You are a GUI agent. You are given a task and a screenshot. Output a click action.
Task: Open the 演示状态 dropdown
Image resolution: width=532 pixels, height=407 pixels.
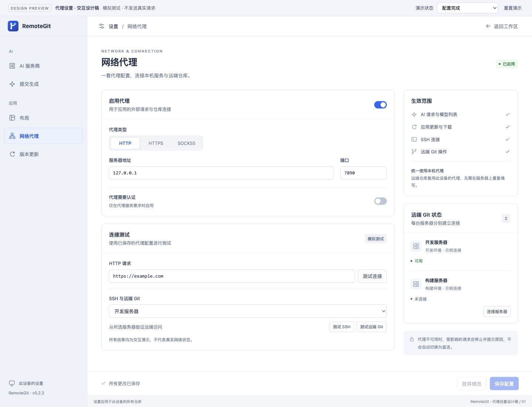(467, 8)
